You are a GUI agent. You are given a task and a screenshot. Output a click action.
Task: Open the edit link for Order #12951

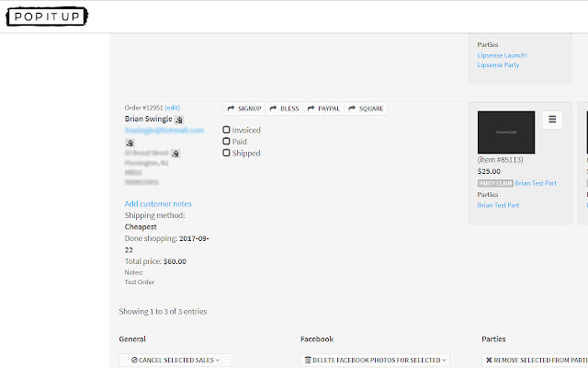[173, 108]
